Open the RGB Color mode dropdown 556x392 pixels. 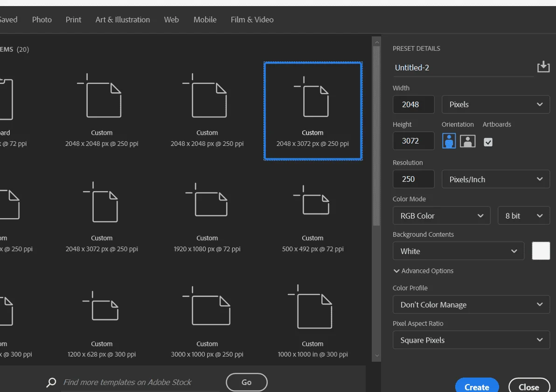coord(441,215)
